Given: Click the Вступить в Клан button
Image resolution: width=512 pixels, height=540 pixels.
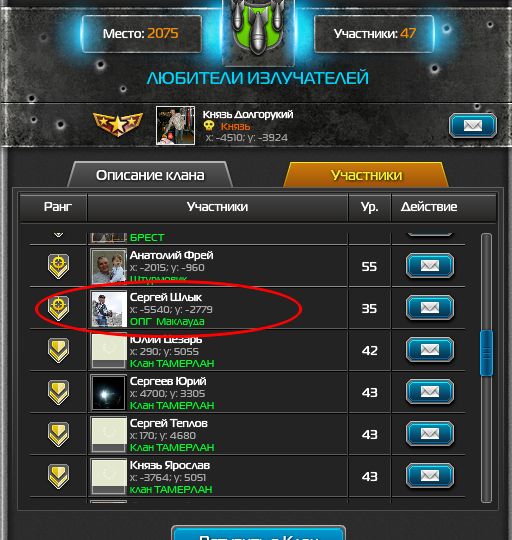Looking at the screenshot, I should pyautogui.click(x=258, y=533).
